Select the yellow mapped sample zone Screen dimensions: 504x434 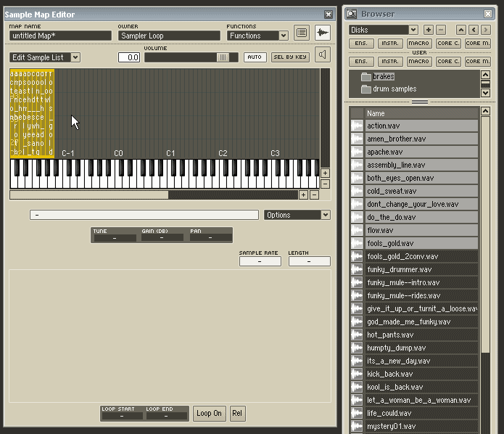[x=32, y=113]
